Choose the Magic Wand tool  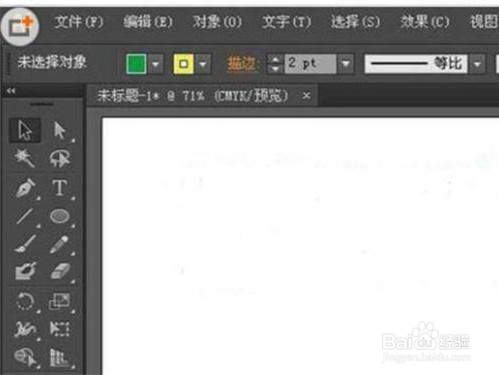coord(25,158)
